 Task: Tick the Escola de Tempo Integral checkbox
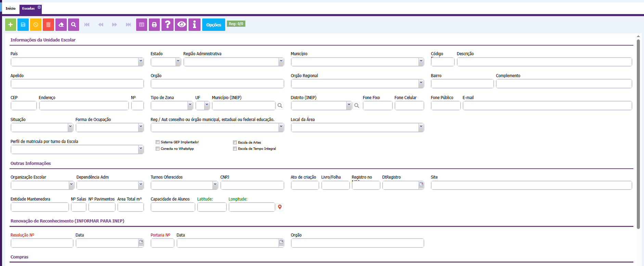tap(235, 149)
